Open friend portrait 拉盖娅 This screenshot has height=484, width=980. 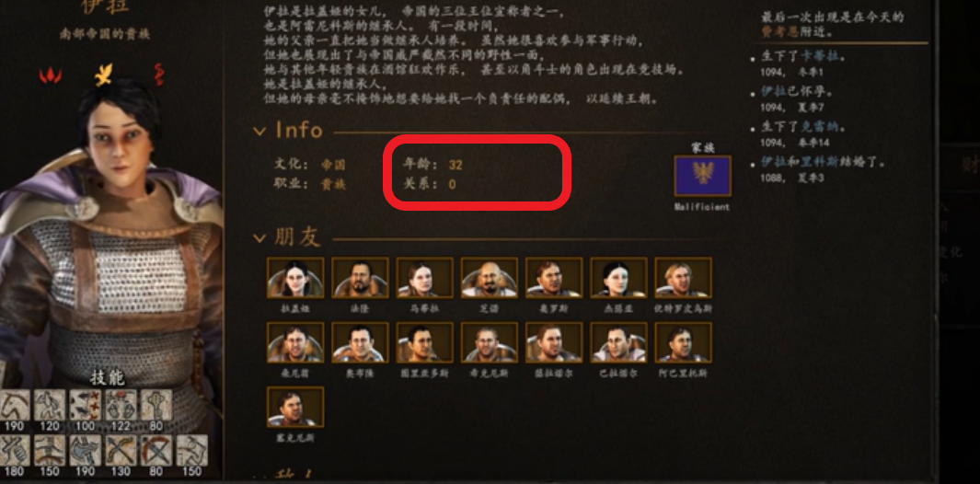[295, 277]
